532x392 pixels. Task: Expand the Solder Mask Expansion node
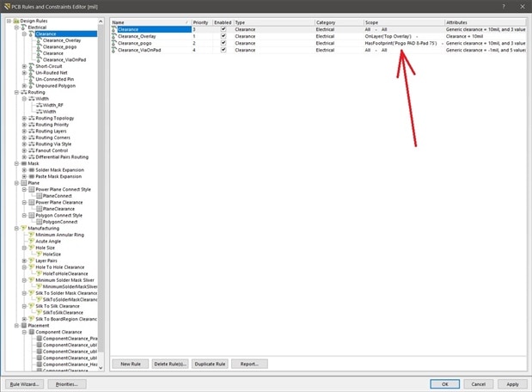[24, 170]
